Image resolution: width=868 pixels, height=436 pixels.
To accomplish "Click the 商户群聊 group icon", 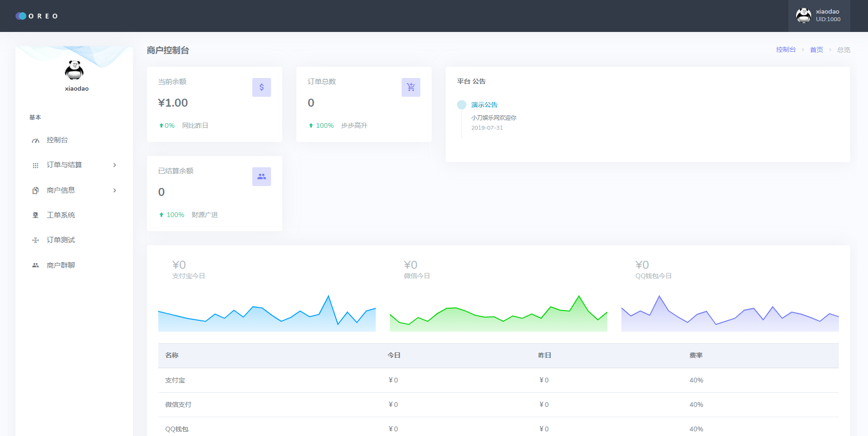I will coord(35,265).
